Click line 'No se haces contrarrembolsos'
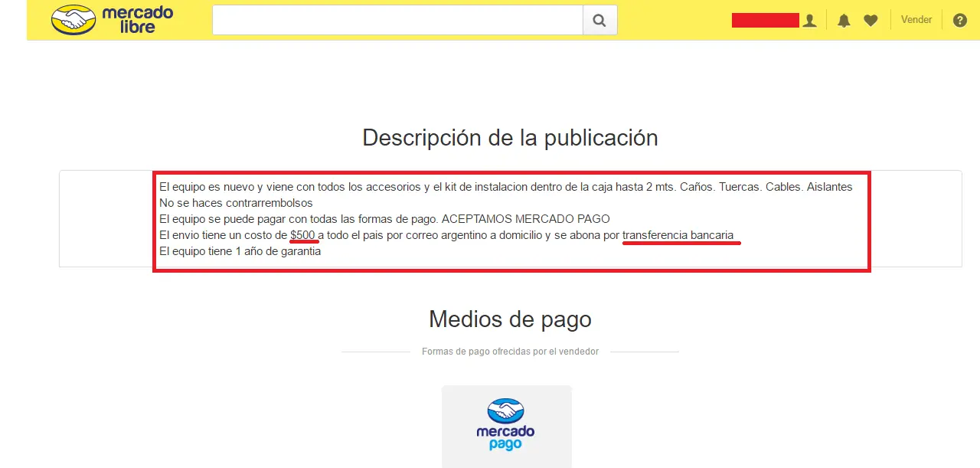Screen dimensions: 980x468 point(236,203)
